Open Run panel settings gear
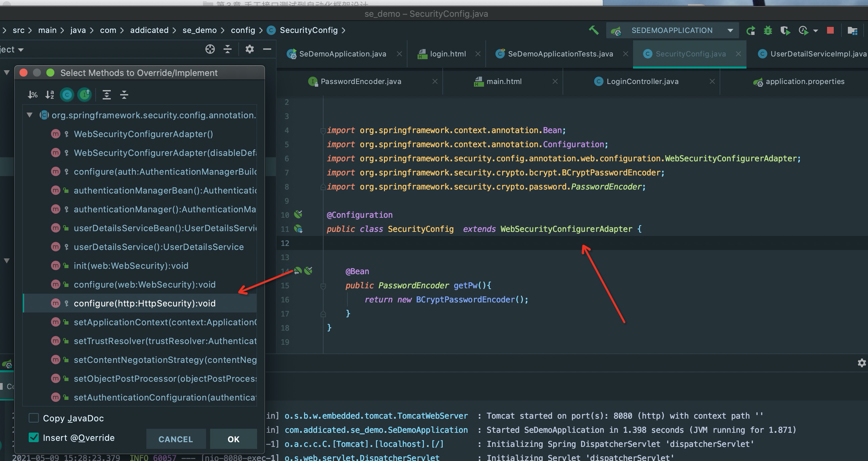This screenshot has height=461, width=868. point(862,363)
